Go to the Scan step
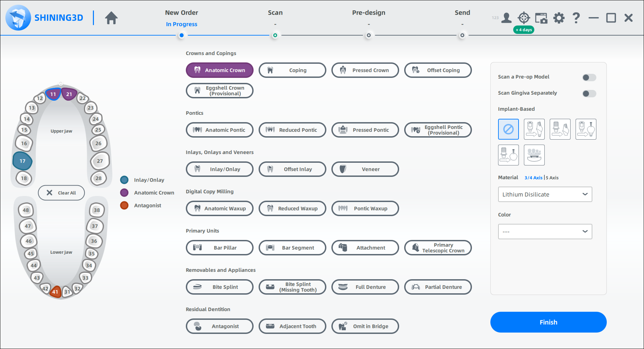644x349 pixels. pyautogui.click(x=275, y=35)
